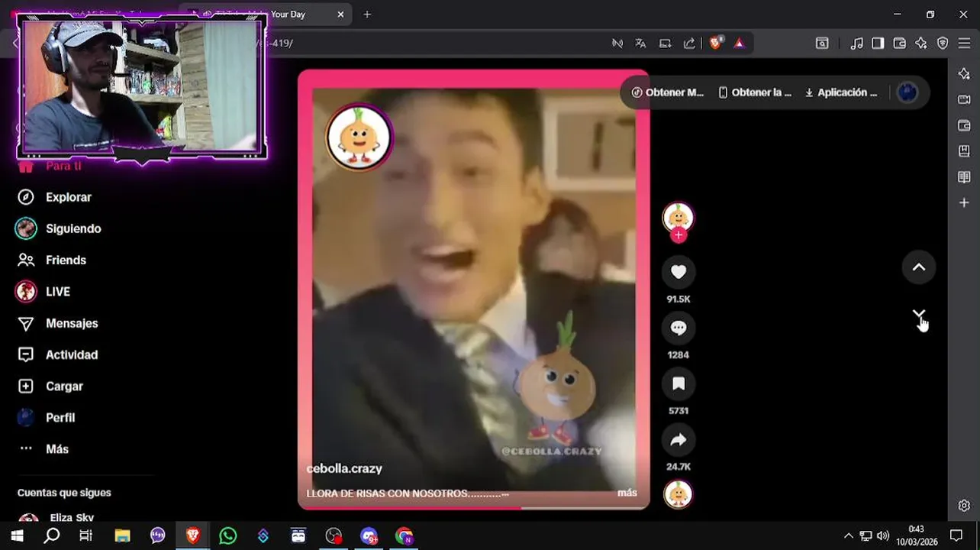Open the bookmarks icon in the side panel
980x550 pixels.
(964, 151)
